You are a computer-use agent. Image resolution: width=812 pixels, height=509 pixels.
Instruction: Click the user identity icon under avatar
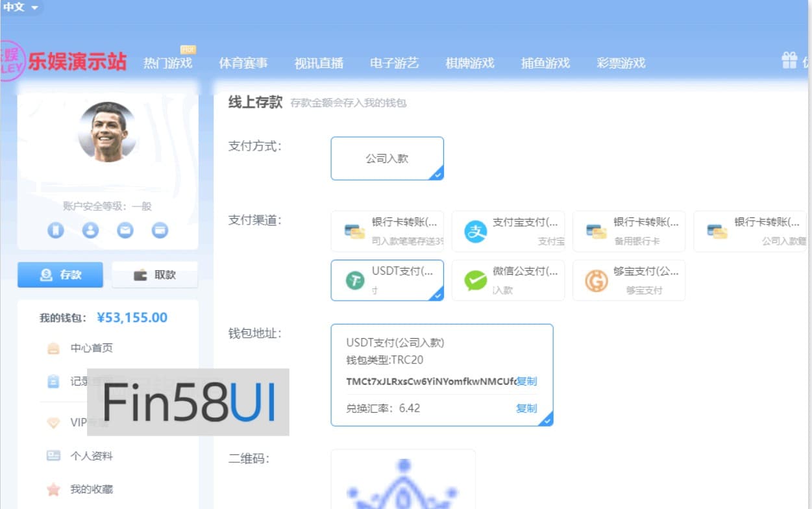pyautogui.click(x=90, y=230)
